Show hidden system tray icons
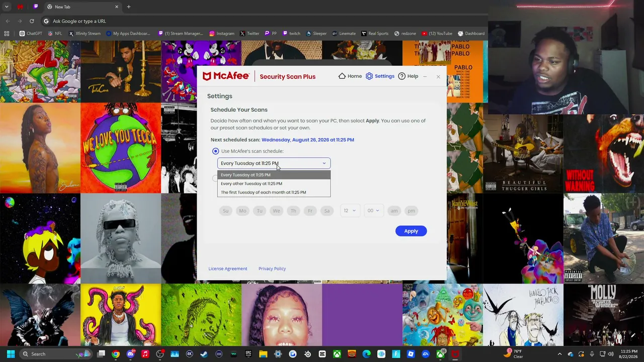This screenshot has width=644, height=362. [559, 354]
